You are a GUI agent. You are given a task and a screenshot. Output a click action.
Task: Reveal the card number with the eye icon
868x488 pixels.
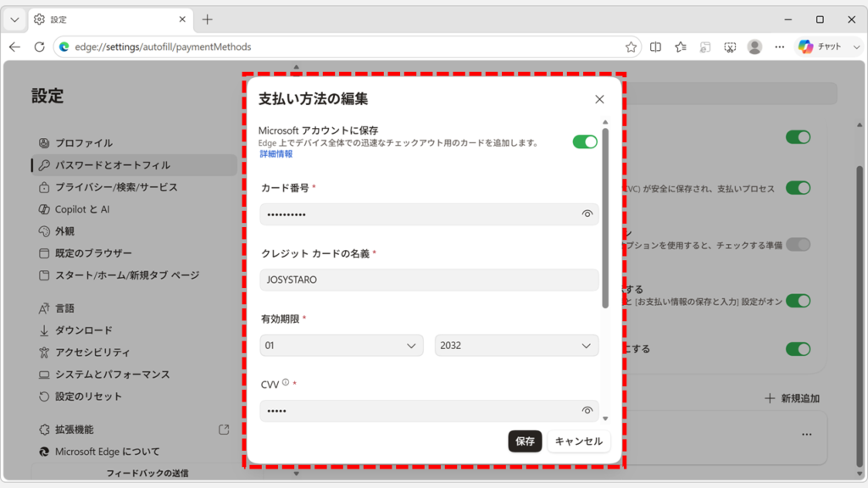point(587,214)
